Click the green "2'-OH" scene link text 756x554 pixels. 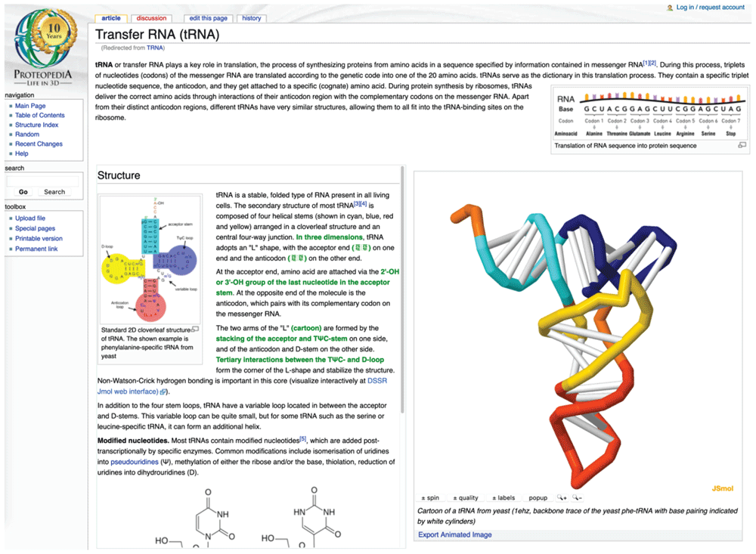click(389, 272)
